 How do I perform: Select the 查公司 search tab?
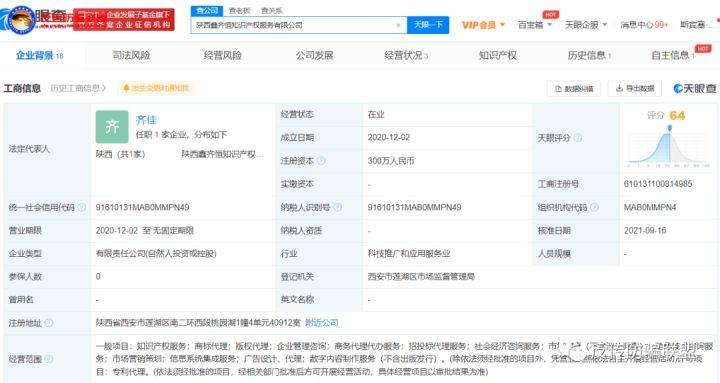207,11
